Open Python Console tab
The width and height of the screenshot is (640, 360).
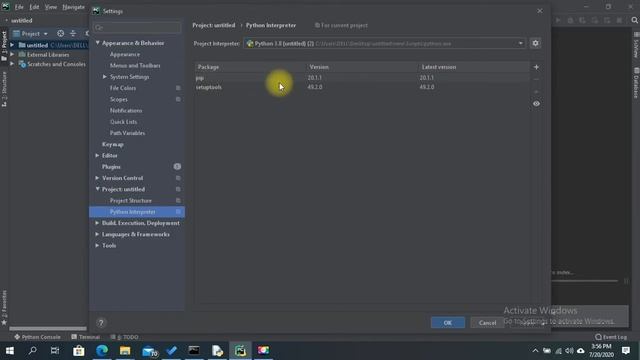(x=37, y=337)
